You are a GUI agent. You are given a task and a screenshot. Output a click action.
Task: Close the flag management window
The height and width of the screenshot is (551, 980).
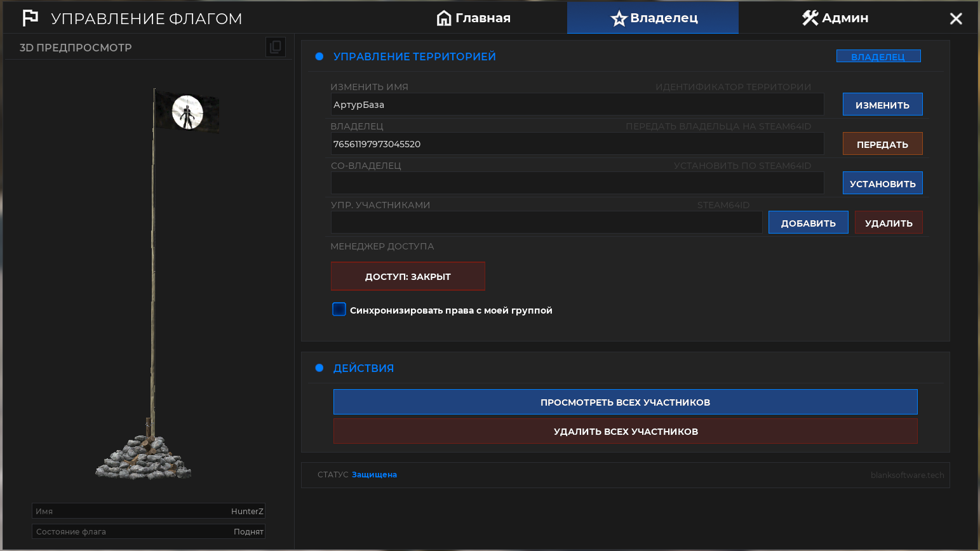956,19
